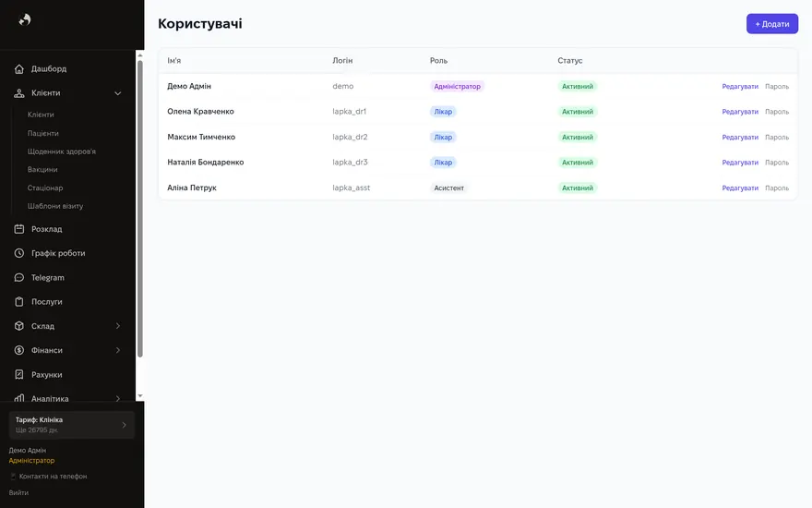Click Редагувати for Максим Тимченко
Viewport: 812px width, 508px height.
coord(740,138)
